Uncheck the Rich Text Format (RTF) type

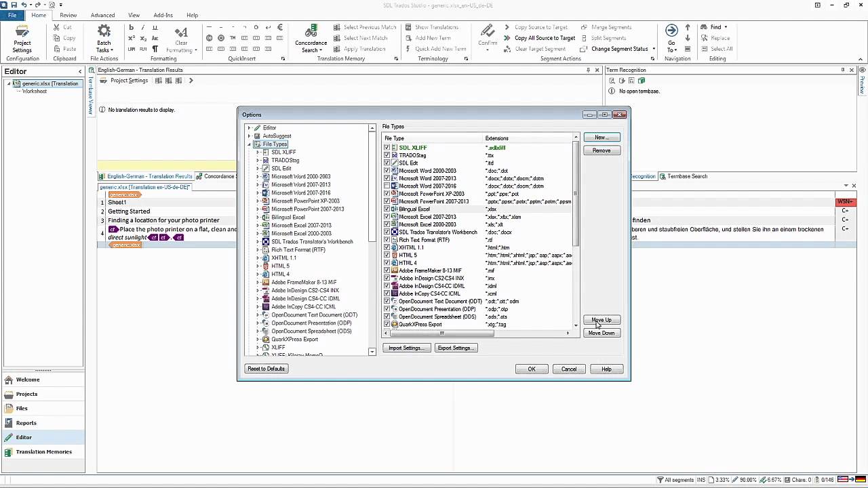pyautogui.click(x=387, y=240)
